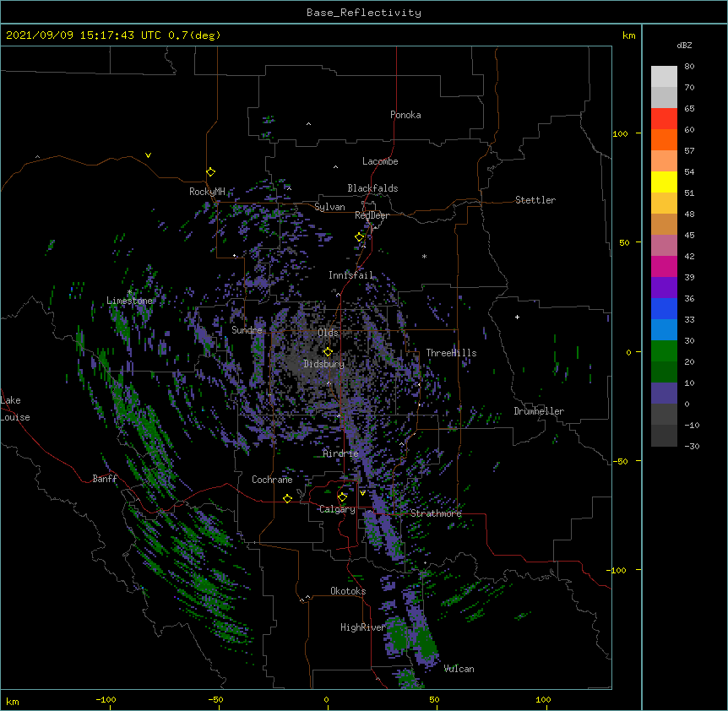
Task: Click the Olds town label
Action: 328,333
